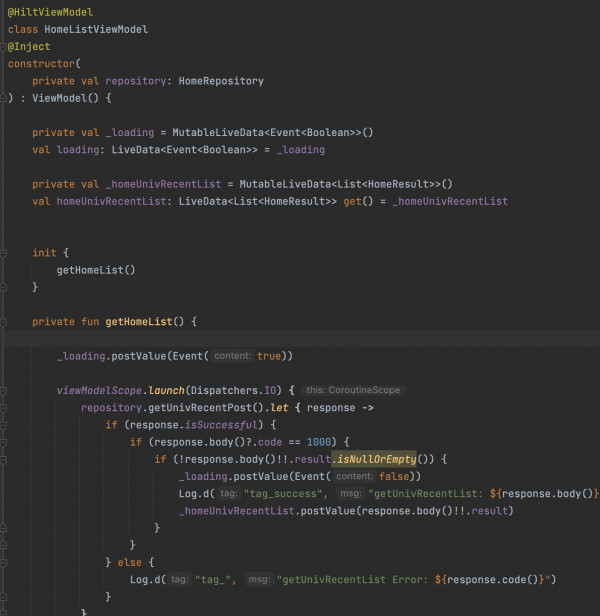
Task: Click the HomeListViewModel class name
Action: (96, 29)
